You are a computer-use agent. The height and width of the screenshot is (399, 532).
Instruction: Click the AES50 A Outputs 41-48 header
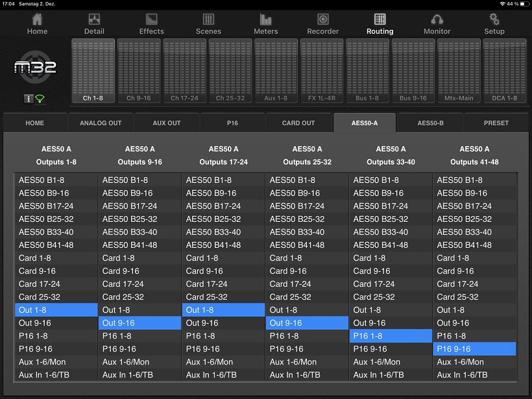(x=474, y=156)
